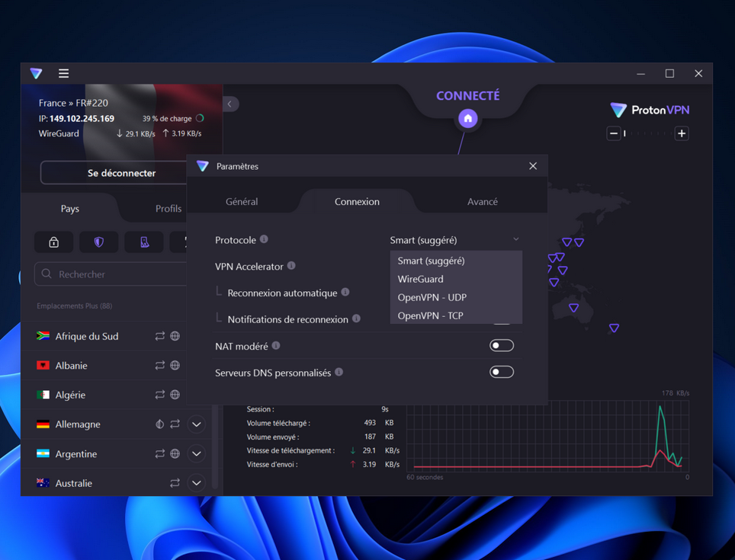Click the P2P arrows icon for Australie
The width and height of the screenshot is (735, 560).
tap(175, 483)
